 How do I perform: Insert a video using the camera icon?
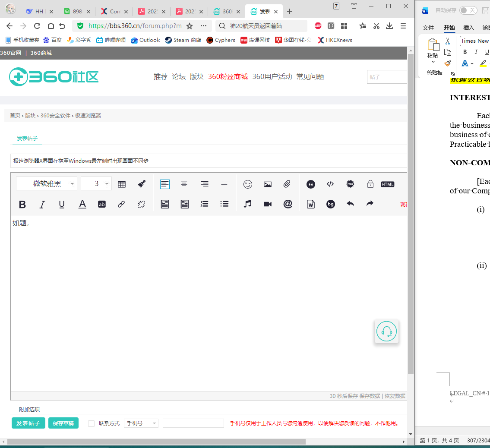[268, 204]
